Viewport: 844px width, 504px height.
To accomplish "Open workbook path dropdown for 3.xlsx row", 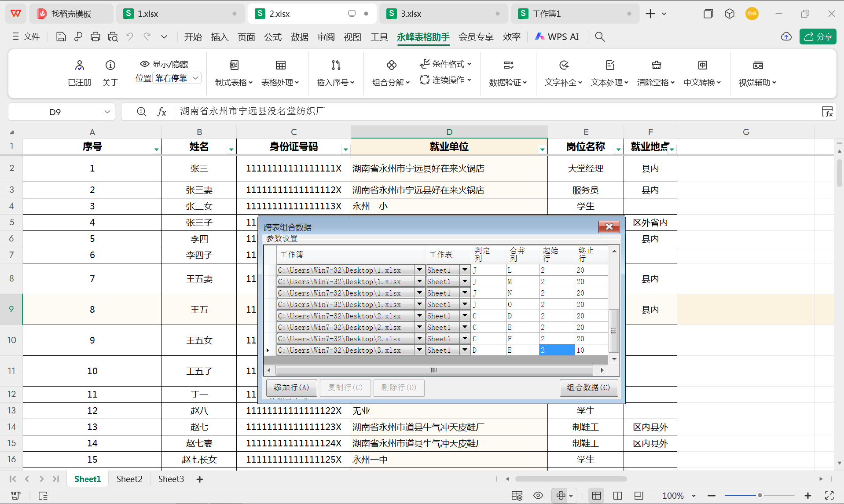I will [419, 350].
